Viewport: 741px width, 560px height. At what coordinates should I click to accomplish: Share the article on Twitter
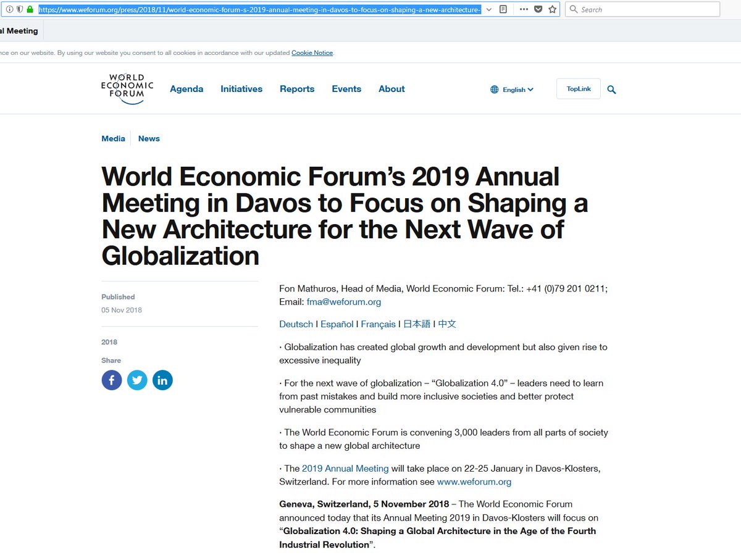pos(137,380)
